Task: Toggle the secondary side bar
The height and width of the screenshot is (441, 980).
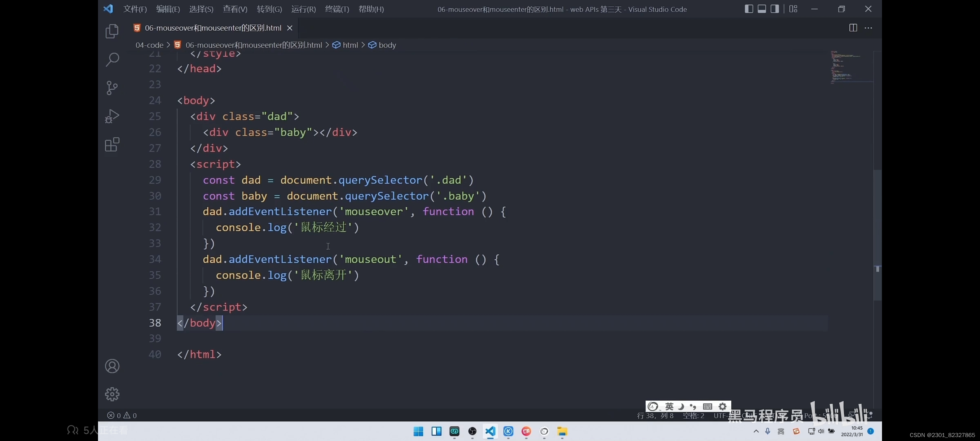Action: (775, 9)
